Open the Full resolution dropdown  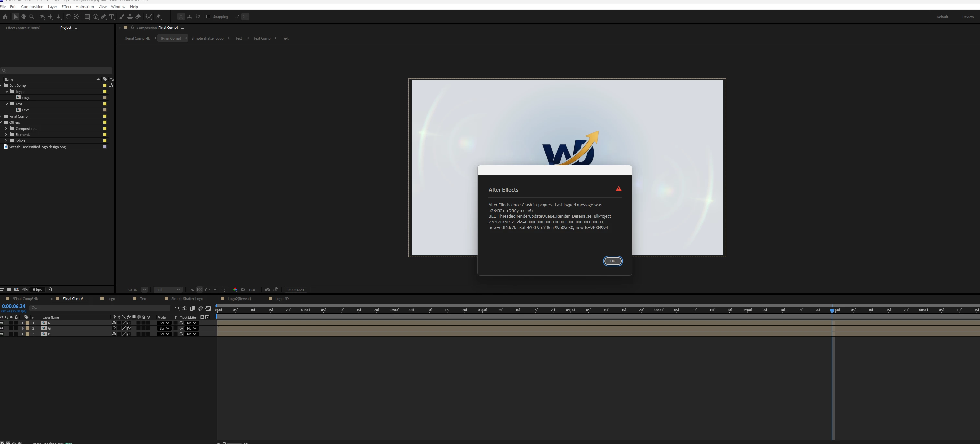pyautogui.click(x=168, y=290)
